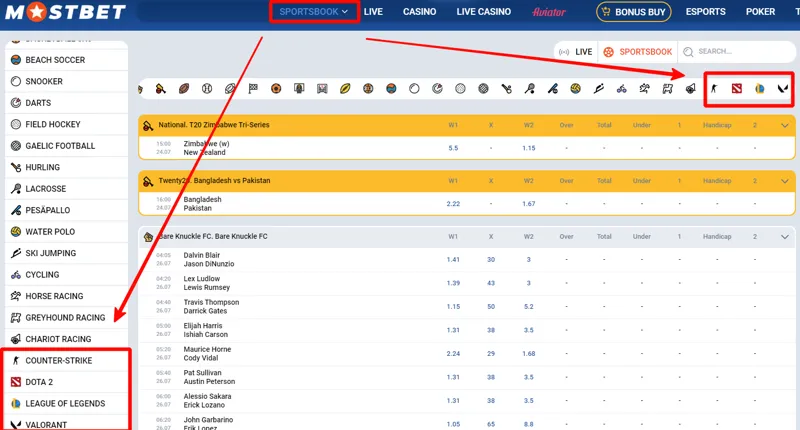The width and height of the screenshot is (800, 430).
Task: Click the red Dota 2 icon in top icon row
Action: 737,89
